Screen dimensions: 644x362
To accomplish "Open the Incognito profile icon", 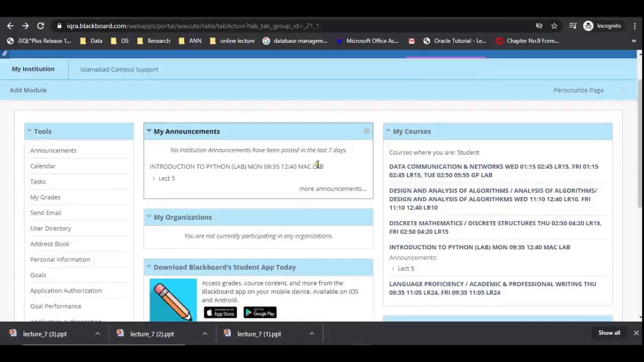I will [x=588, y=26].
